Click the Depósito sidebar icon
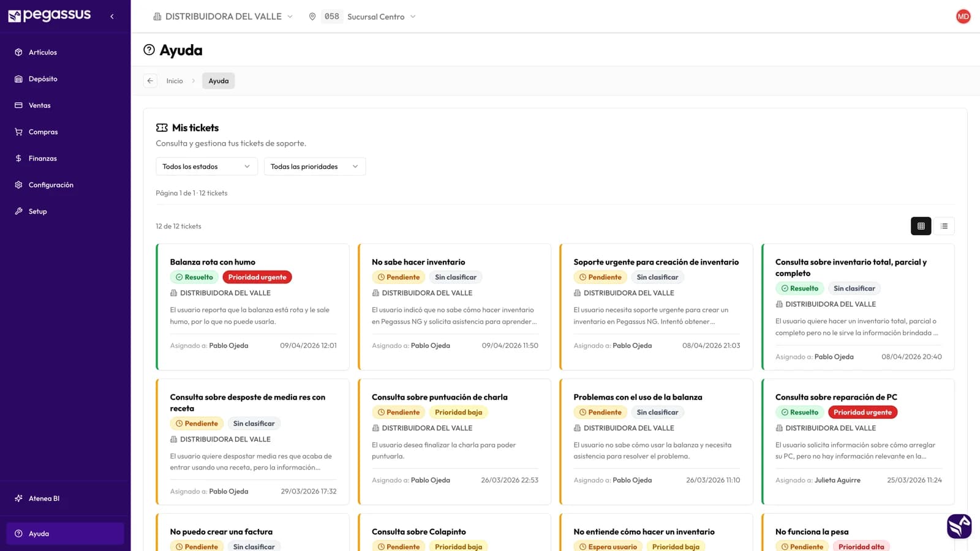 tap(18, 79)
